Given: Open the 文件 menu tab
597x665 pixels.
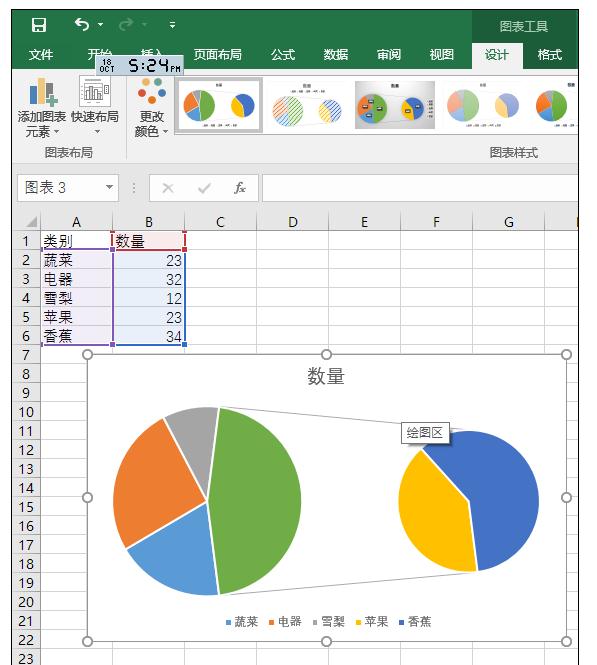Looking at the screenshot, I should coord(41,55).
